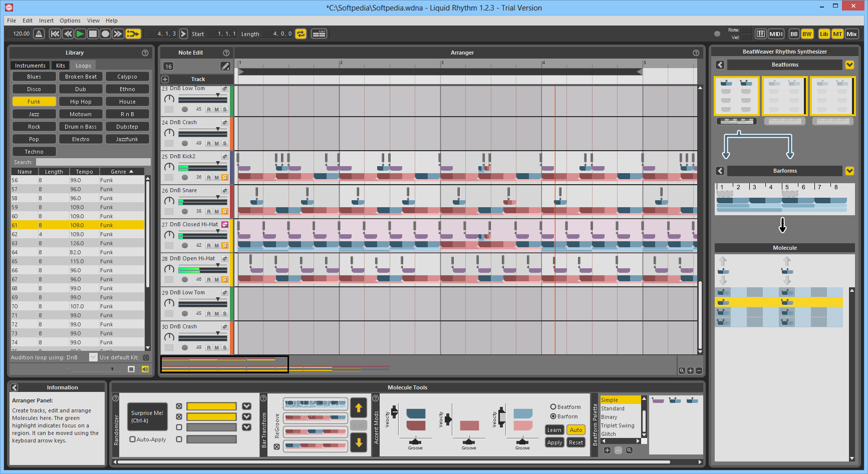The height and width of the screenshot is (474, 868).
Task: Toggle the Mix mixer panel button
Action: point(852,34)
